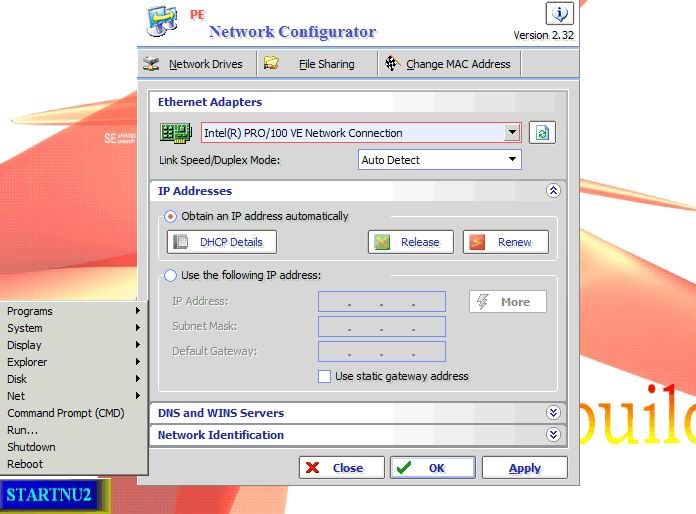Click the STARTNU2 start button

click(x=49, y=494)
